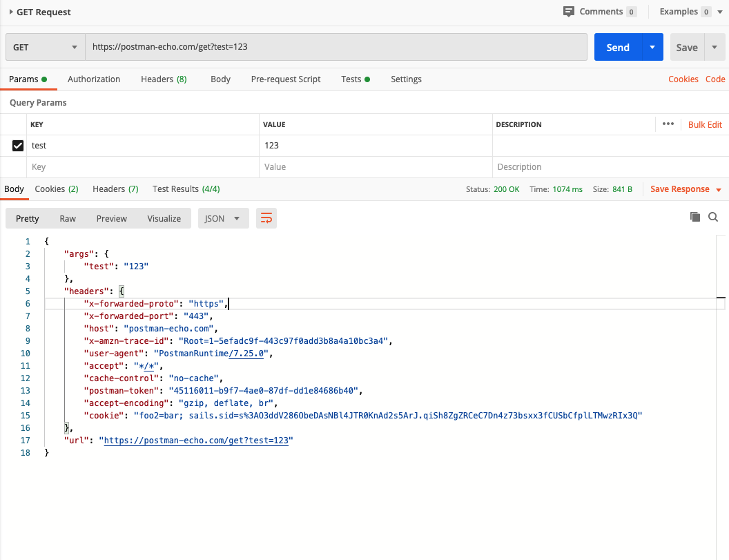
Task: Open the Tests tab
Action: point(356,79)
